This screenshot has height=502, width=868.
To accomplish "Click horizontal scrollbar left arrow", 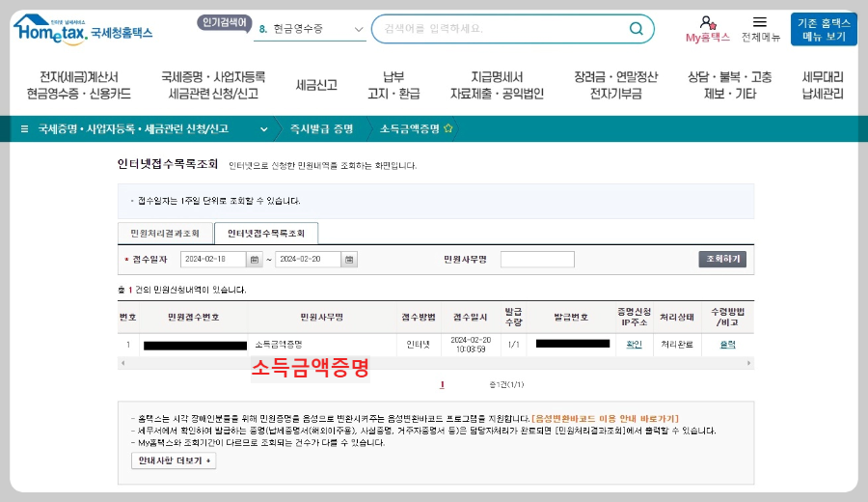I will pos(122,363).
